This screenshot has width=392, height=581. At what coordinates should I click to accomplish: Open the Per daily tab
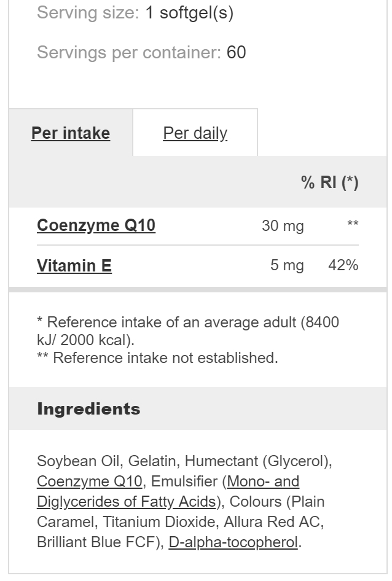pyautogui.click(x=195, y=133)
